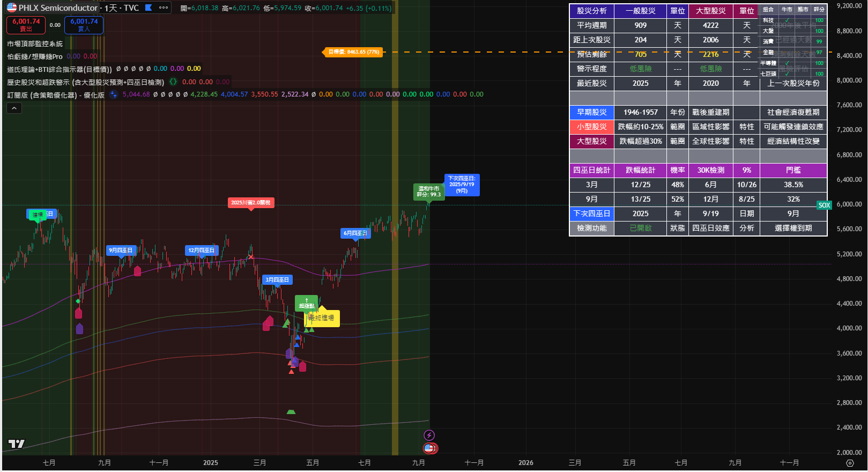Click the US flag event marker on timeline
868x472 pixels.
pos(429,448)
